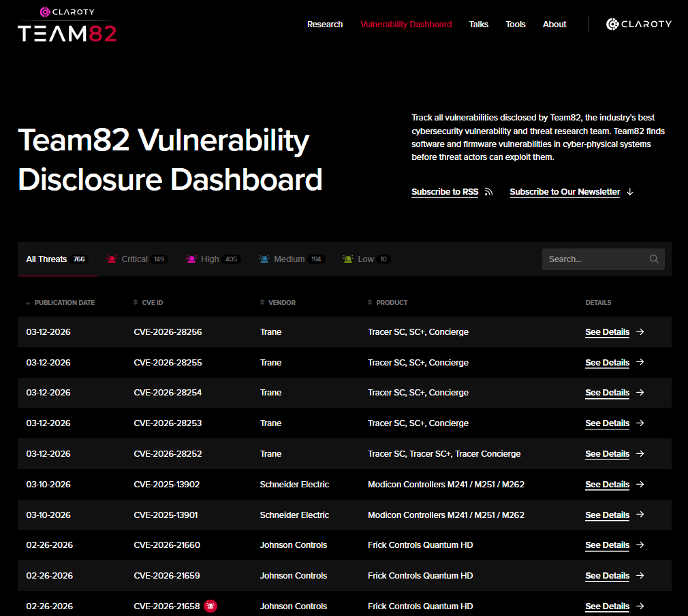The height and width of the screenshot is (616, 688).
Task: Click the Critical siren icon
Action: (112, 259)
